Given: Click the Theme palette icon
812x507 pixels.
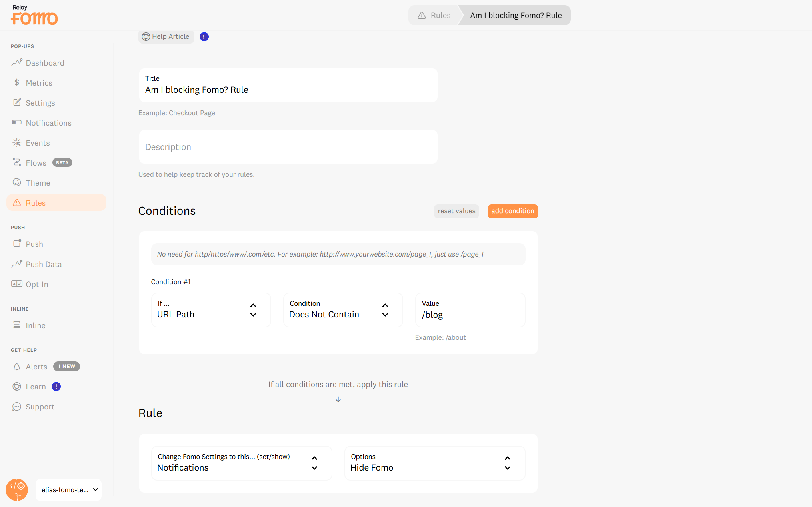Looking at the screenshot, I should point(16,182).
